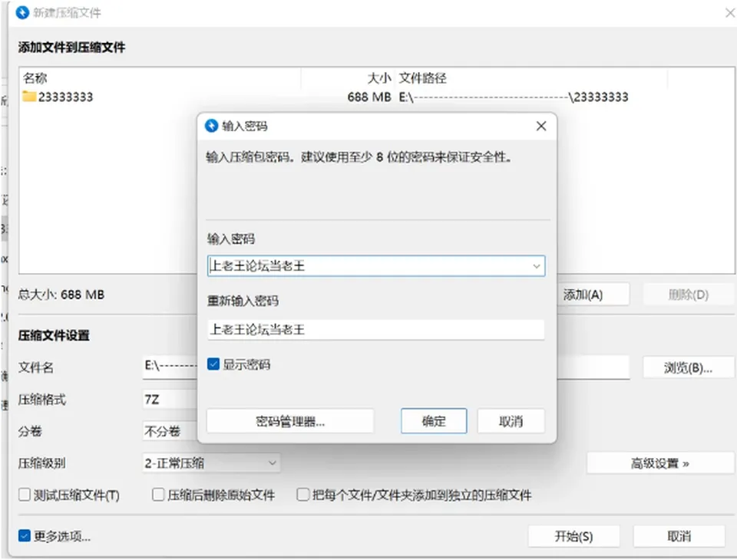
Task: Uncheck the 更多选项 checkbox
Action: pyautogui.click(x=25, y=536)
